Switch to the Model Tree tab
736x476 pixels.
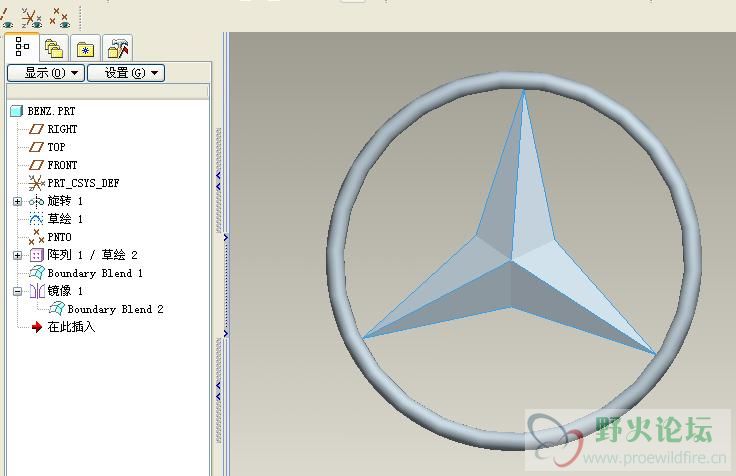click(22, 47)
